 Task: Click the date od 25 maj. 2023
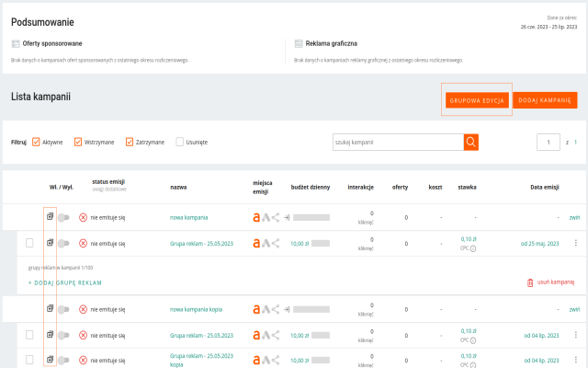(x=539, y=244)
